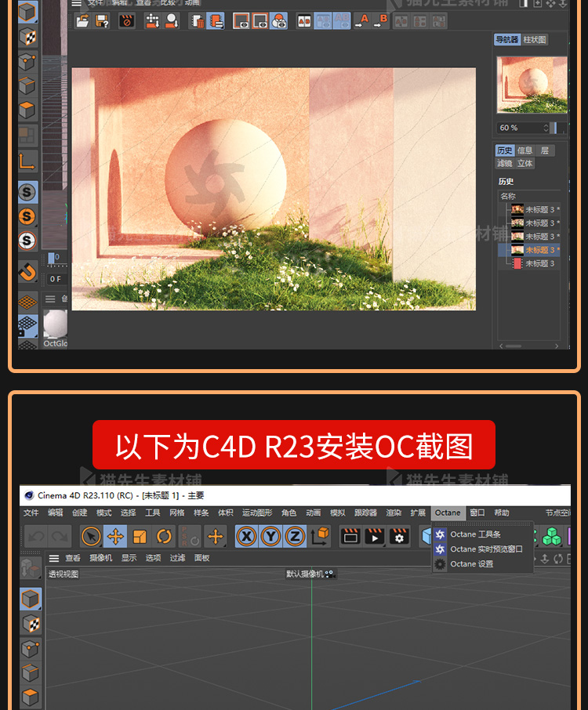The height and width of the screenshot is (710, 588).
Task: Toggle the locked workplane icon in upper sidebar
Action: (27, 325)
